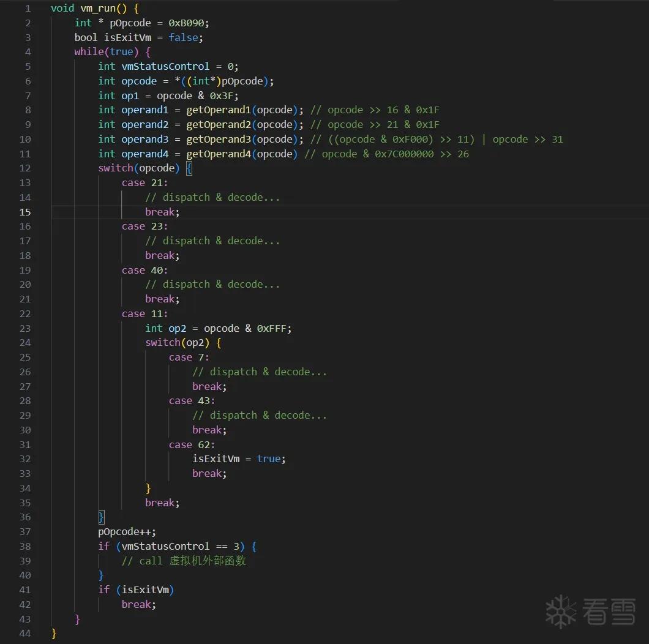Viewport: 649px width, 644px height.
Task: Click the dispatch comment on line 20
Action: 212,285
